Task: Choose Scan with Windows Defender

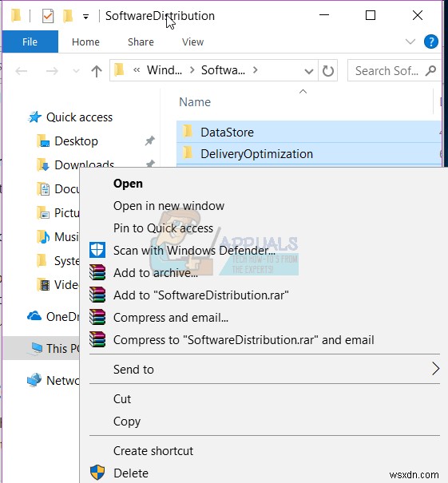Action: (194, 251)
